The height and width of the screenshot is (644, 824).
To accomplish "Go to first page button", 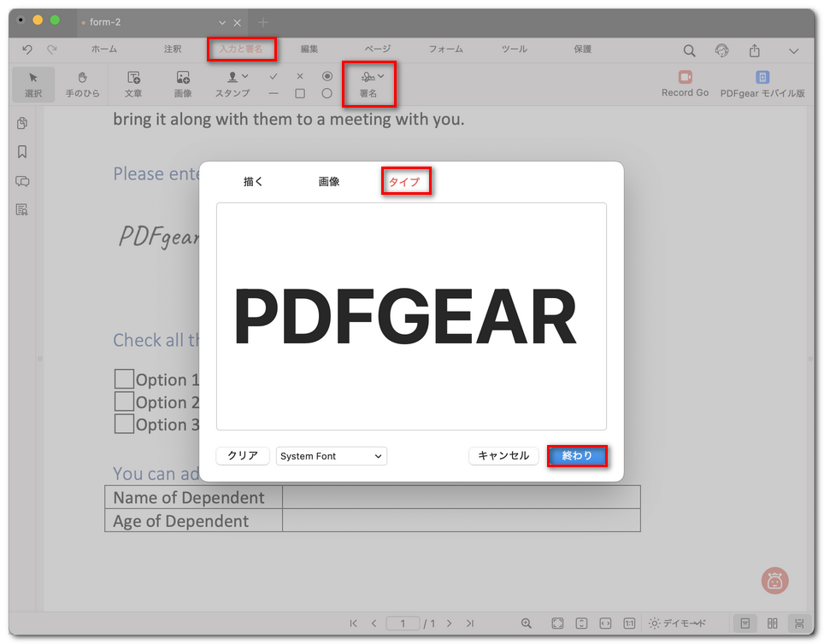I will tap(353, 623).
